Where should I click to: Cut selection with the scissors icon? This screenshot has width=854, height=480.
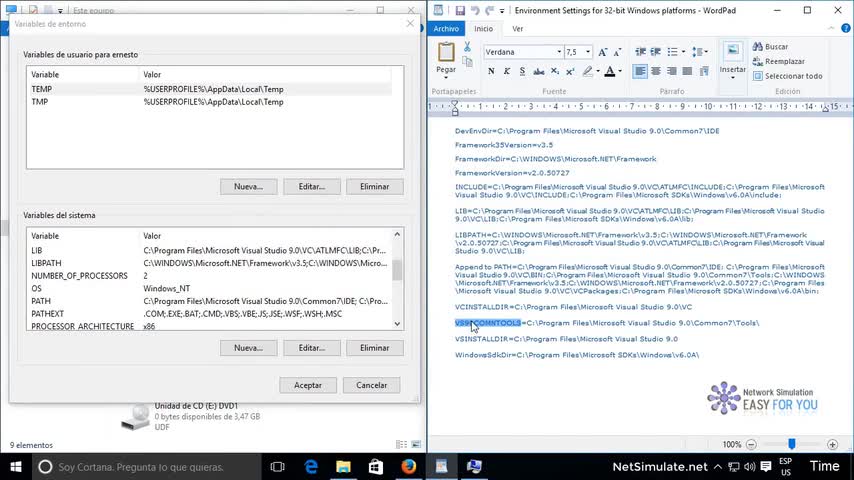[467, 47]
